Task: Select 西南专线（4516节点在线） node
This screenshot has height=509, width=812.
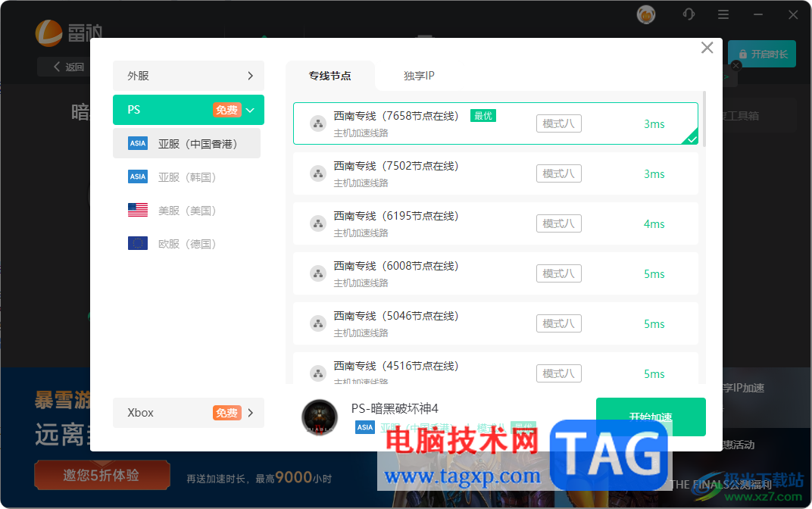Action: pyautogui.click(x=495, y=368)
